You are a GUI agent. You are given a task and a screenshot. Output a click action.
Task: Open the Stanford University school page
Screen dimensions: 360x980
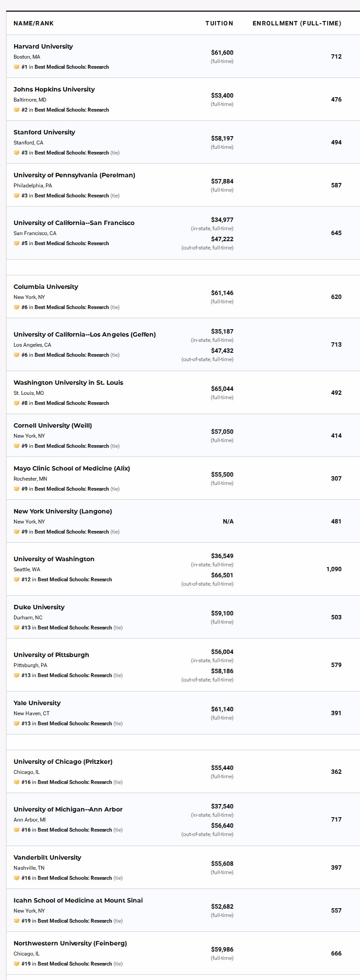pyautogui.click(x=44, y=132)
